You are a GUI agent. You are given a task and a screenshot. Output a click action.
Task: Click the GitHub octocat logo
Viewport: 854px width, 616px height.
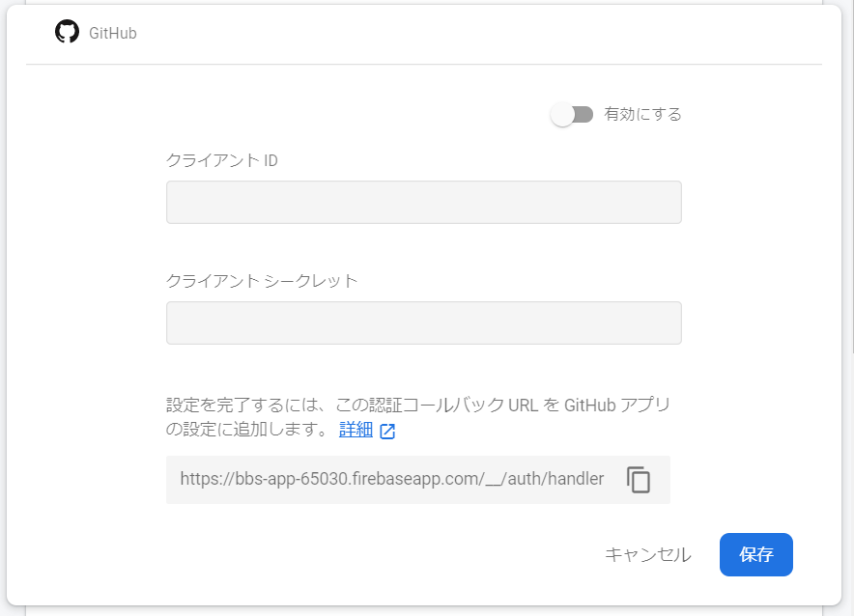pyautogui.click(x=67, y=32)
